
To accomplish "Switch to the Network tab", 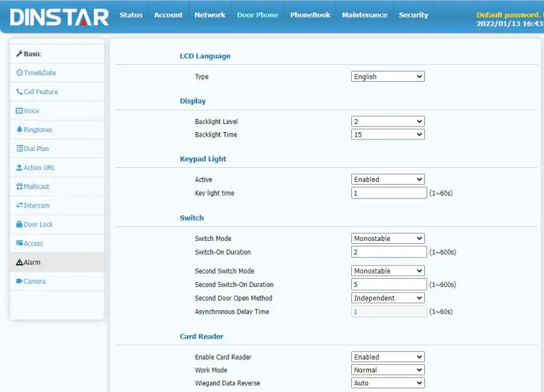I will (210, 15).
